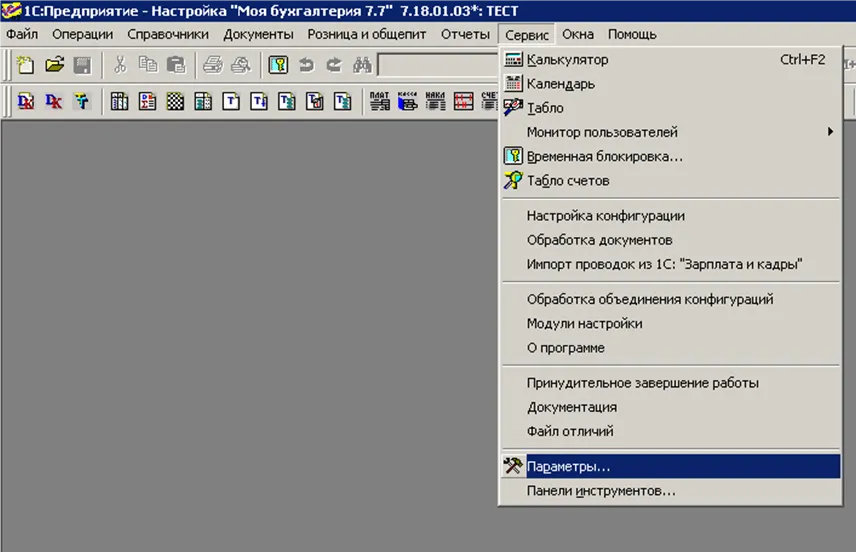Open the Справочники menu in menu bar
The height and width of the screenshot is (552, 856).
tap(168, 34)
